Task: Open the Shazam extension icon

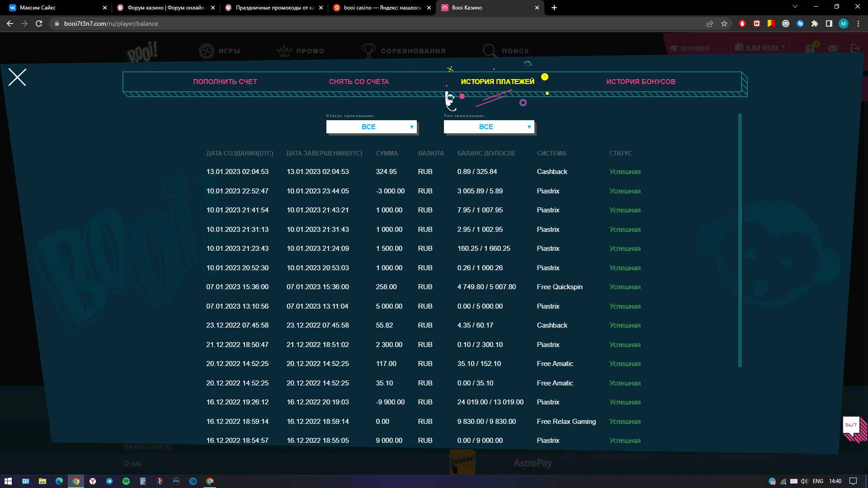Action: coord(800,23)
